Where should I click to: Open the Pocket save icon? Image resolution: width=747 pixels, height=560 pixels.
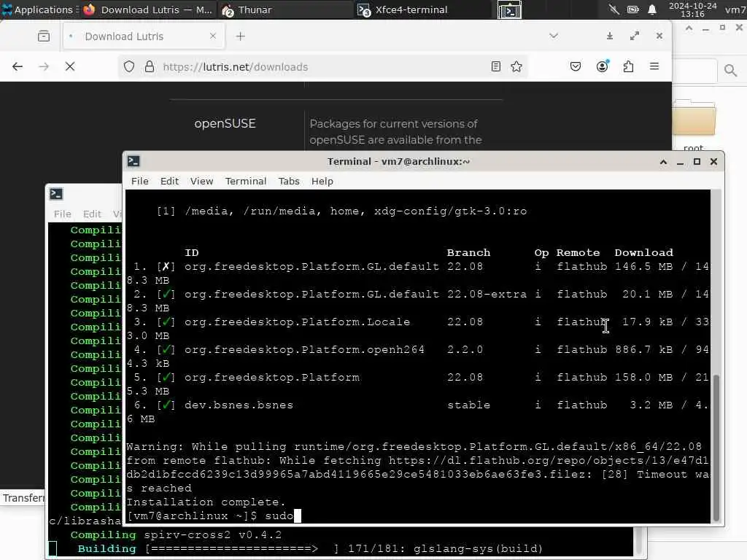click(576, 66)
